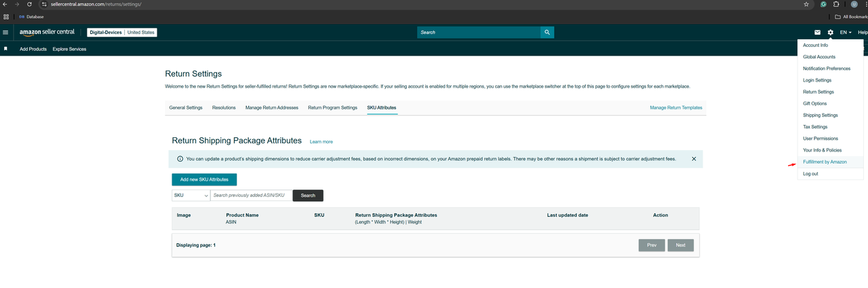Image resolution: width=868 pixels, height=288 pixels.
Task: Click the bookmark flag icon
Action: 6,49
